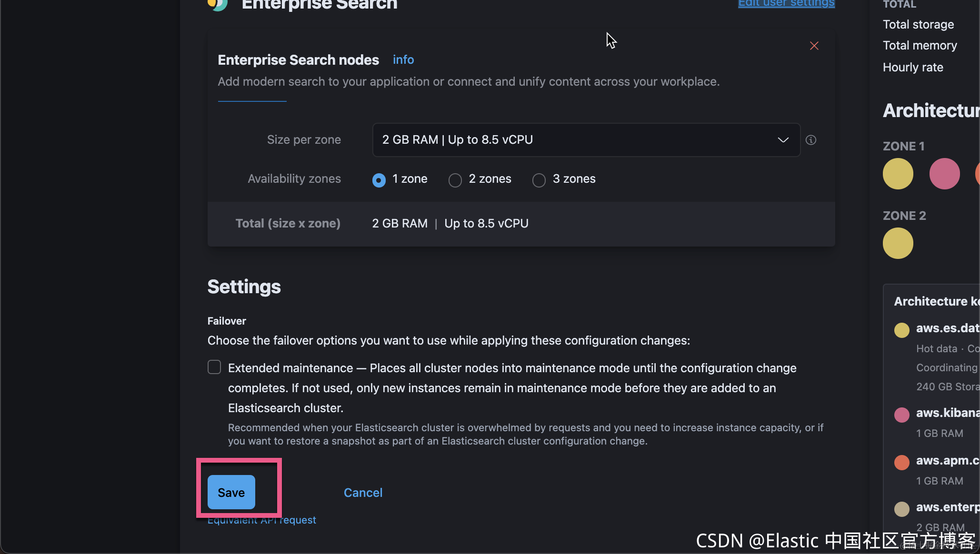Click the chevron arrow in size selector
The height and width of the screenshot is (554, 980).
pos(783,140)
